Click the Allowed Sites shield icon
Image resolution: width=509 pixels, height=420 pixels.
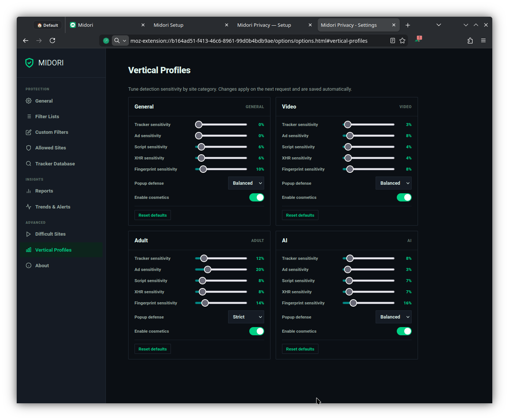tap(29, 148)
